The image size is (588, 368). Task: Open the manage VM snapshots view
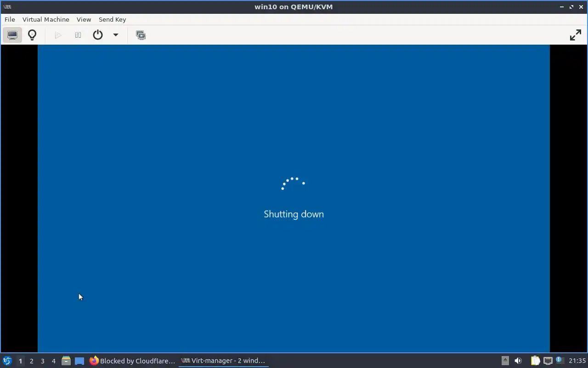click(141, 35)
